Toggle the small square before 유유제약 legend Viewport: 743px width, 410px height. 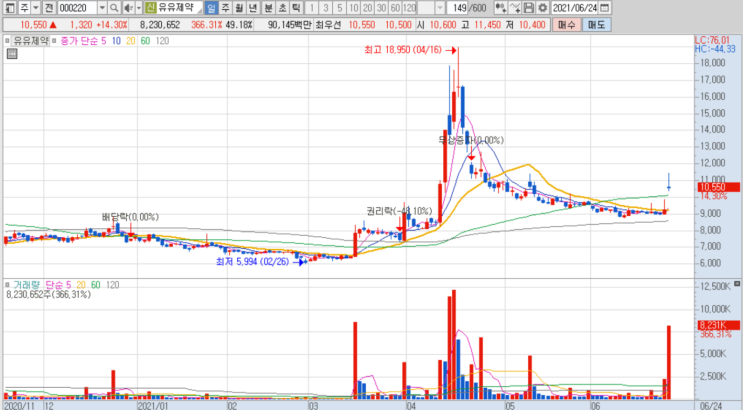pos(7,41)
